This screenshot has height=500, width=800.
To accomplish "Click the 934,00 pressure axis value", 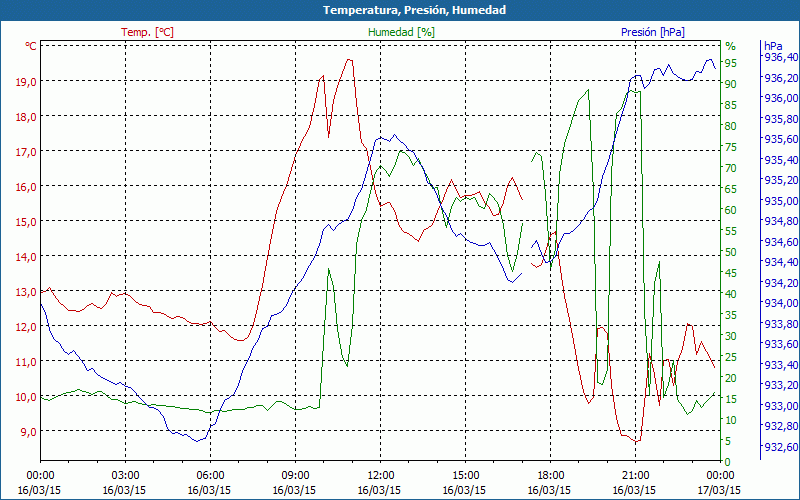I will 781,304.
